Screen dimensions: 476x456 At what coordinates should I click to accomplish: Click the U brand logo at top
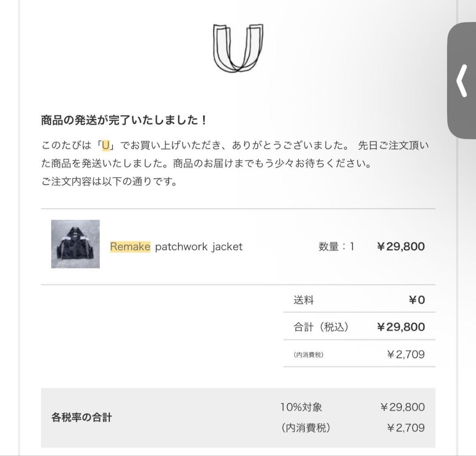tap(238, 48)
